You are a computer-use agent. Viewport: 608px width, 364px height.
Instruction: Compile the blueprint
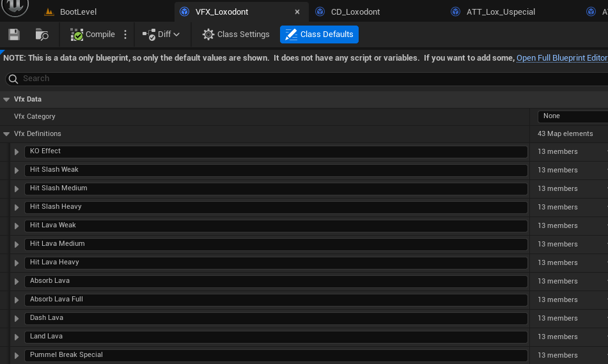pyautogui.click(x=92, y=34)
